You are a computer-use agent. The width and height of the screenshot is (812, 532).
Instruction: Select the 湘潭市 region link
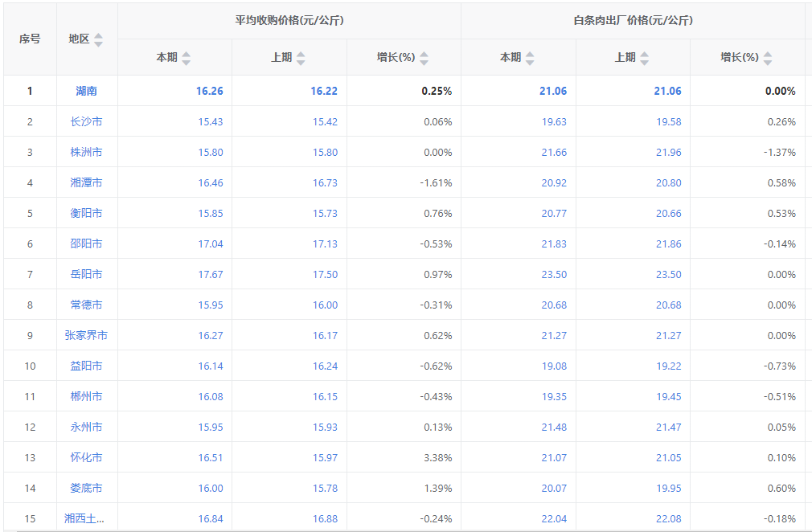pyautogui.click(x=87, y=182)
